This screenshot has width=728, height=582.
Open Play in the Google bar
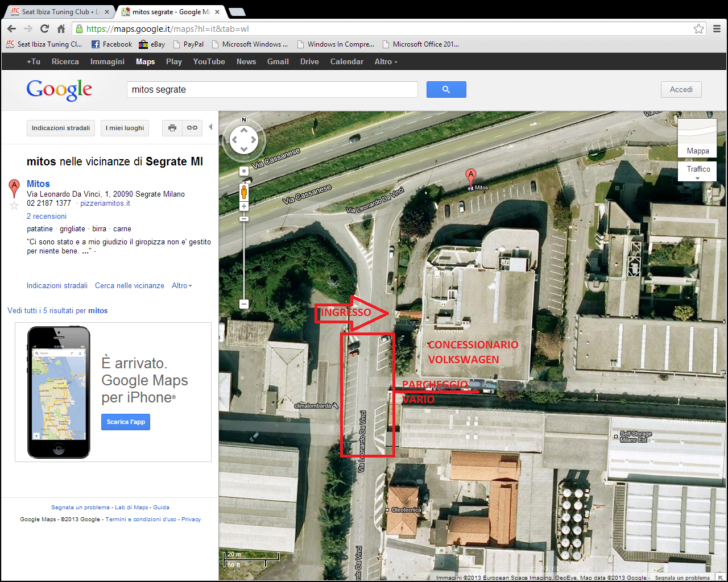coord(174,61)
